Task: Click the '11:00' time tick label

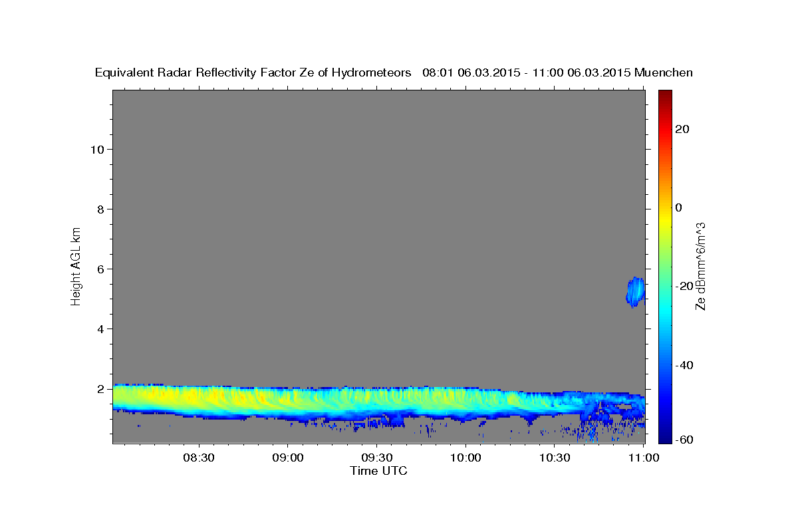Action: pyautogui.click(x=644, y=458)
